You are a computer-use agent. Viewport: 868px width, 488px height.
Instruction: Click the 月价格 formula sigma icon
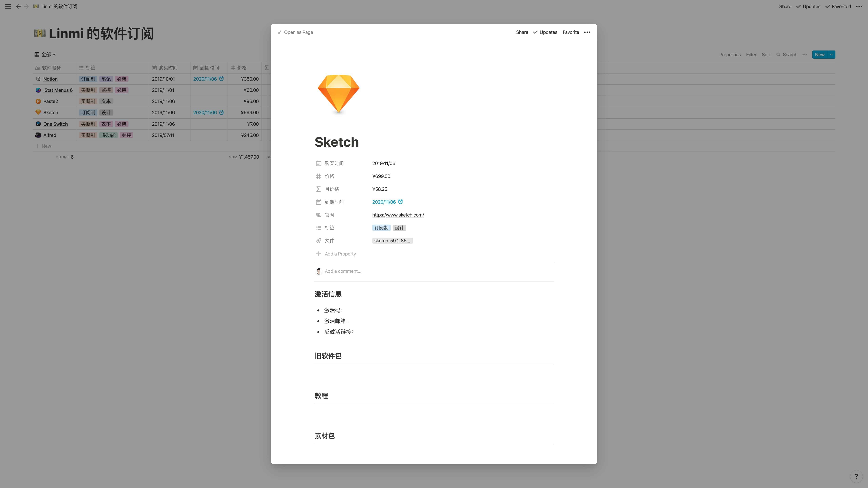click(x=318, y=189)
